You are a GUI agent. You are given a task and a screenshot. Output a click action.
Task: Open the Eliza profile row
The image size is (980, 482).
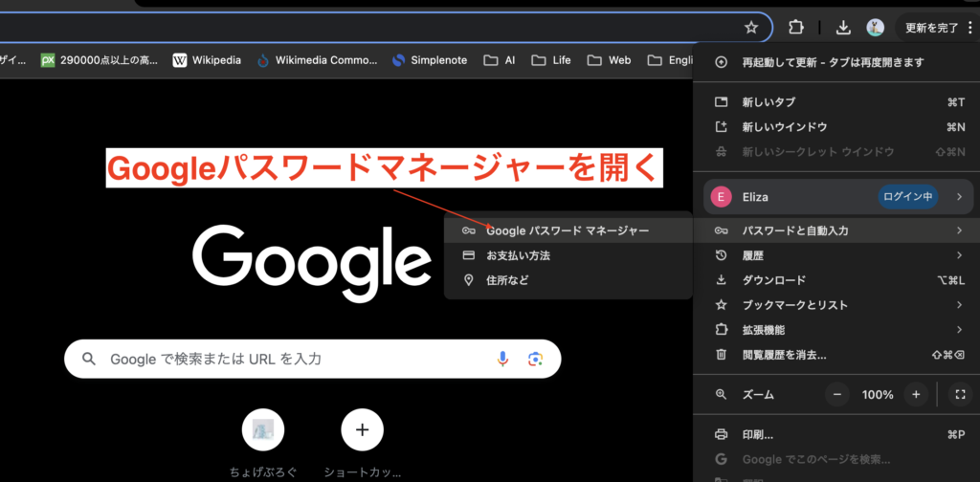(x=838, y=197)
